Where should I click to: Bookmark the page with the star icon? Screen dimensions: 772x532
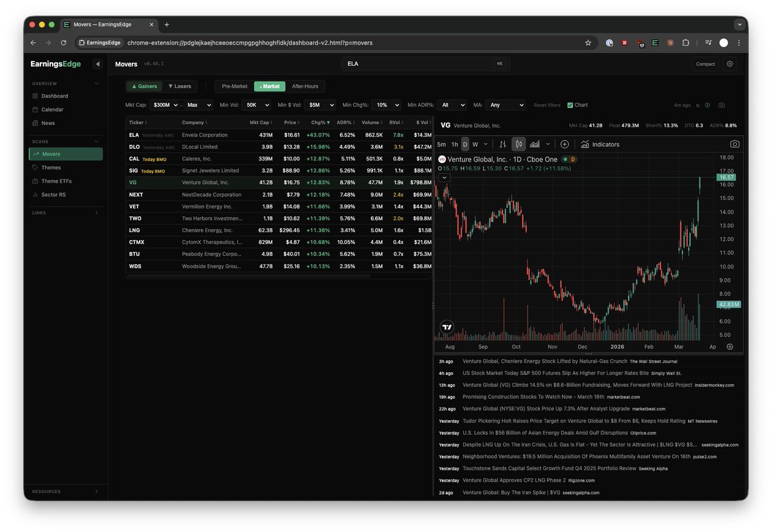(588, 42)
